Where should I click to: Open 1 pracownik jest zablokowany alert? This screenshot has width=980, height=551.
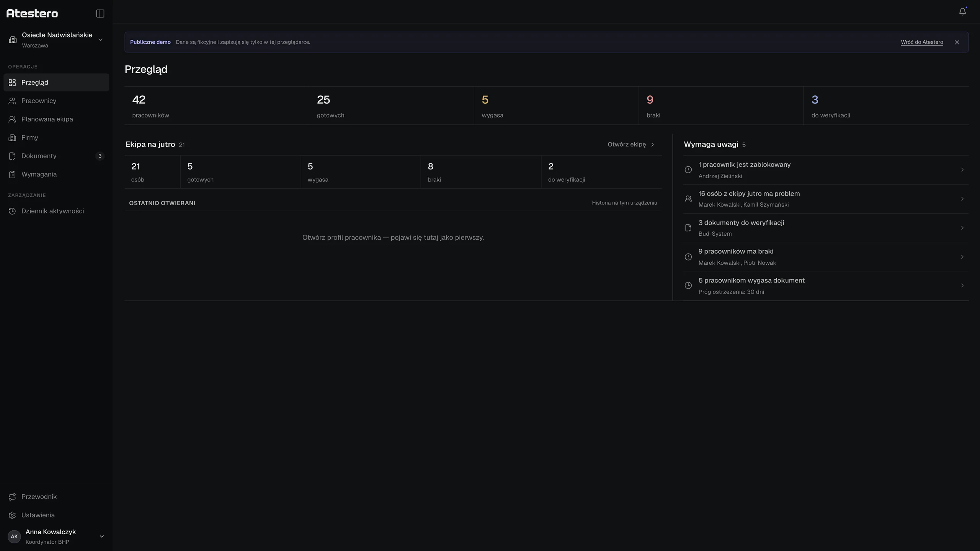(x=826, y=170)
